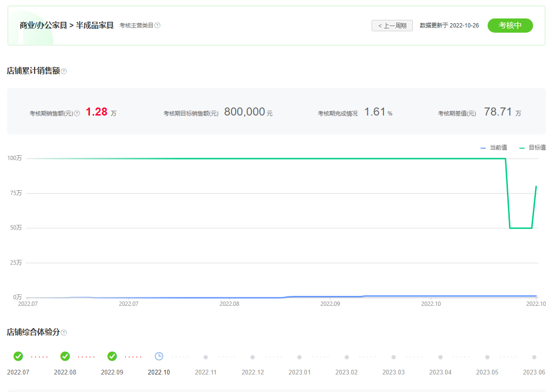Viewport: 552px width, 392px height.
Task: Click green checkmark for 2022.09
Action: point(112,356)
